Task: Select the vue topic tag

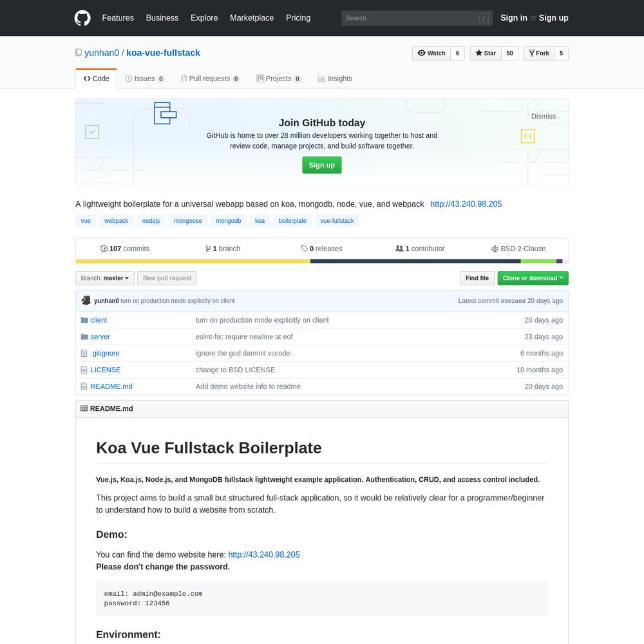Action: pyautogui.click(x=86, y=221)
